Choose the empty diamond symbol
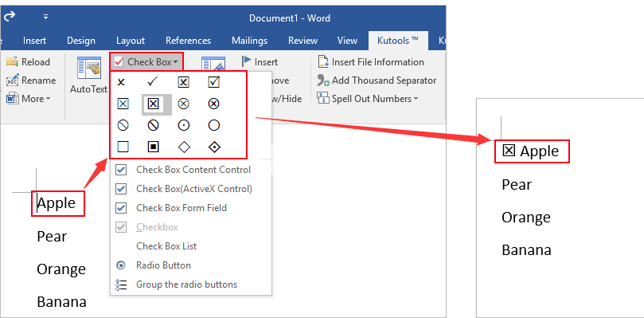Viewport: 644px width, 318px height. [x=184, y=147]
